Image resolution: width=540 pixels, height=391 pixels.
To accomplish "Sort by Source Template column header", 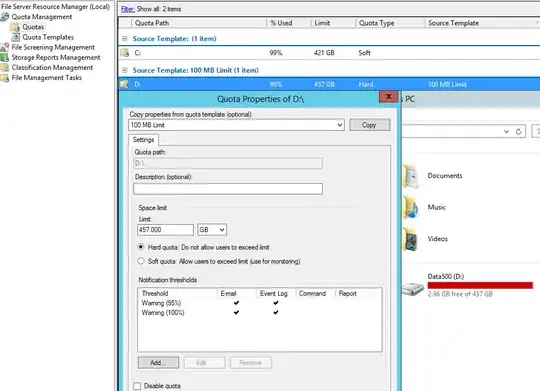I will tap(482, 23).
